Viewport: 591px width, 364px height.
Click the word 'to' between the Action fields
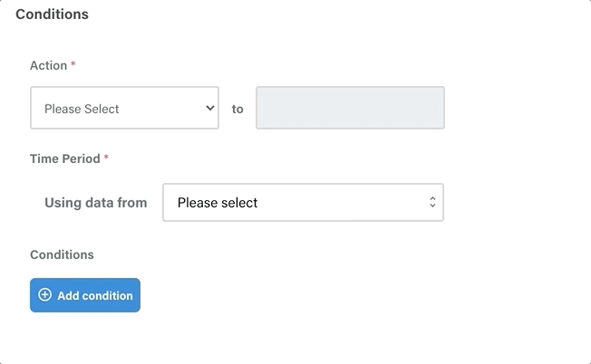[x=237, y=110]
